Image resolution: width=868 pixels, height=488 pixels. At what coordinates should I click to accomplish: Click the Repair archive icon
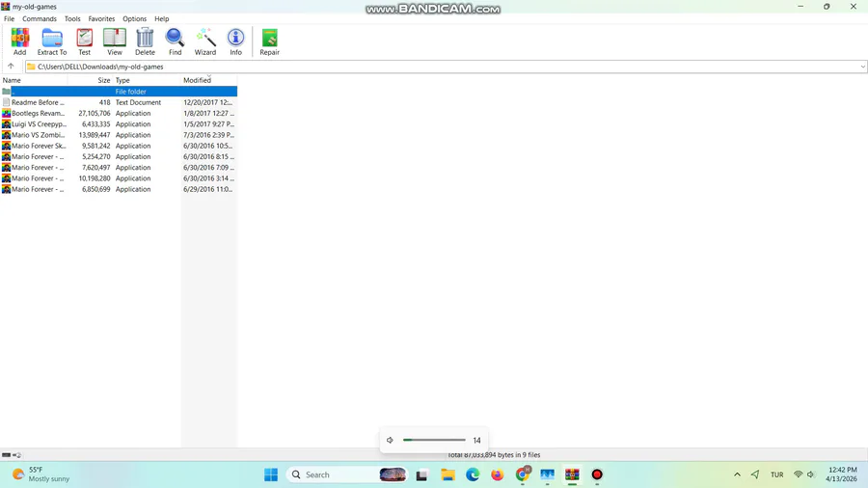270,41
